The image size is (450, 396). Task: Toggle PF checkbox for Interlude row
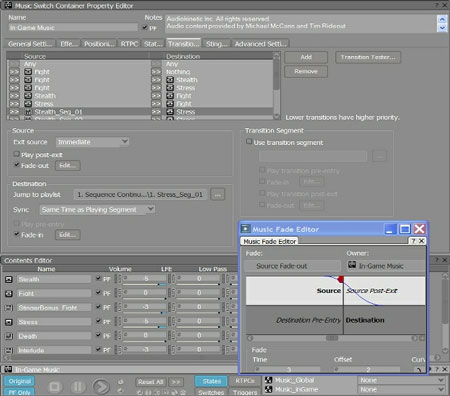[98, 349]
